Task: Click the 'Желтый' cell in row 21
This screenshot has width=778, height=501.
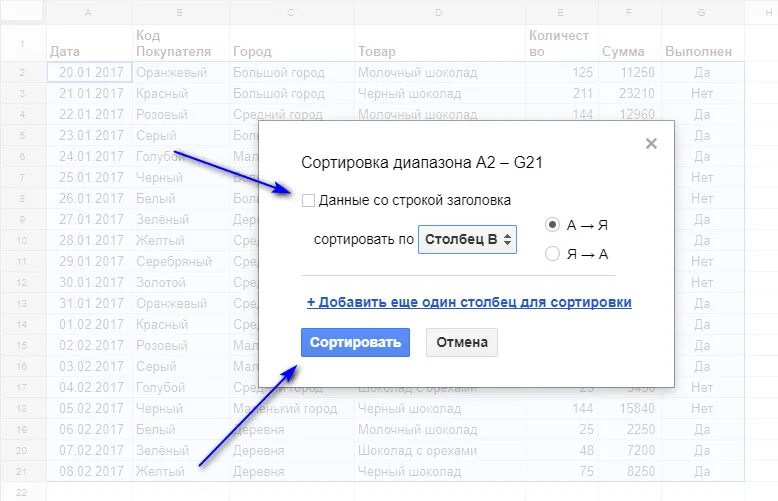Action: coord(181,471)
